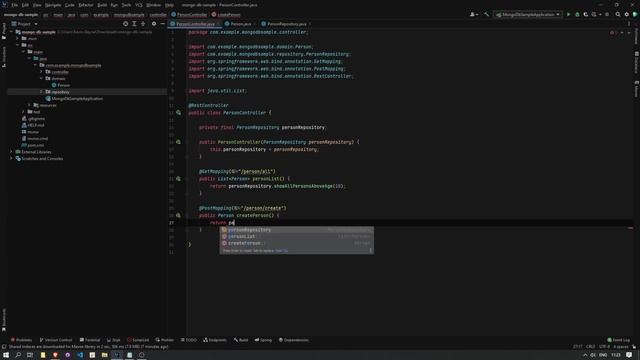Open the Navigate menu
Viewport: 640px width, 360px height.
coord(53,5)
